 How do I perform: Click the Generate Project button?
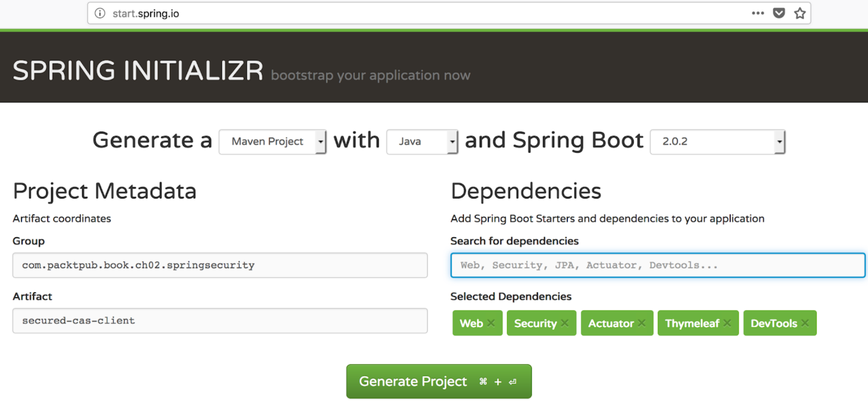438,381
